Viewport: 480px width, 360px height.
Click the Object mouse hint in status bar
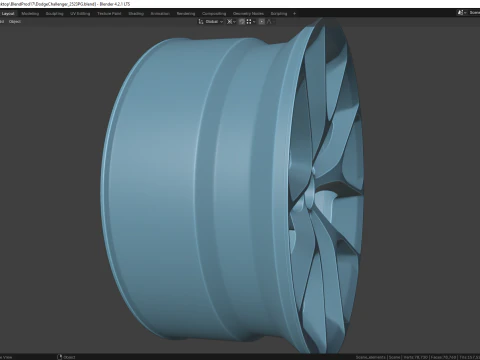tap(66, 357)
